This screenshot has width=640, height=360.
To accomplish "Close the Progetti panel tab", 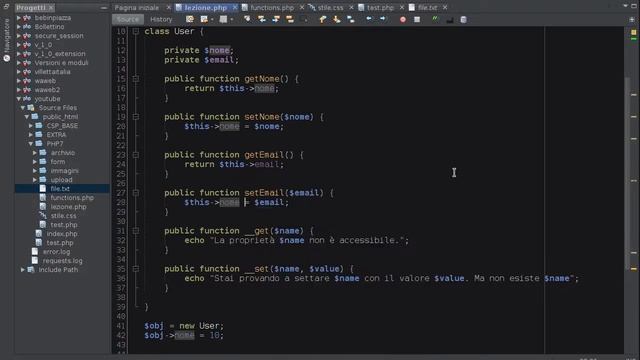I will point(51,8).
